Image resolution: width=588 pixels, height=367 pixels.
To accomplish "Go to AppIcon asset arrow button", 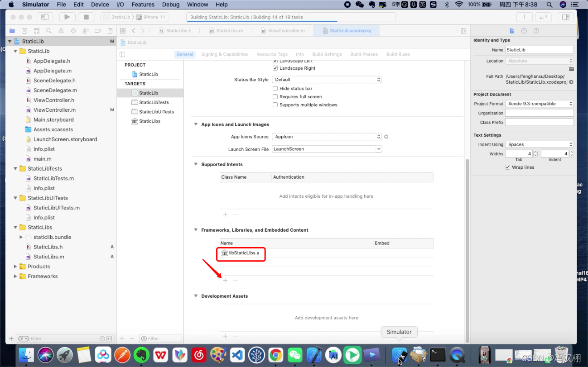I will (x=386, y=137).
